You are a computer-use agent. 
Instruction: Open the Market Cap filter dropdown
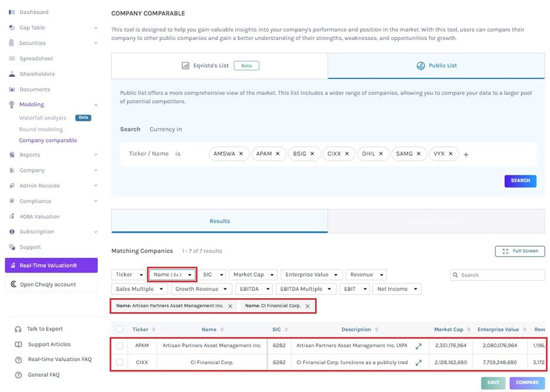pyautogui.click(x=253, y=274)
